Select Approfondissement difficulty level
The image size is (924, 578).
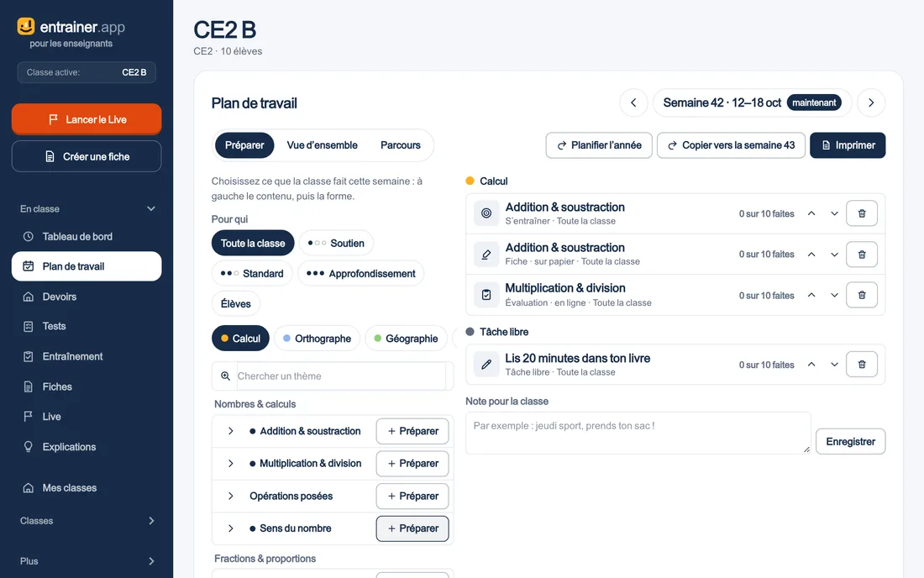[360, 273]
